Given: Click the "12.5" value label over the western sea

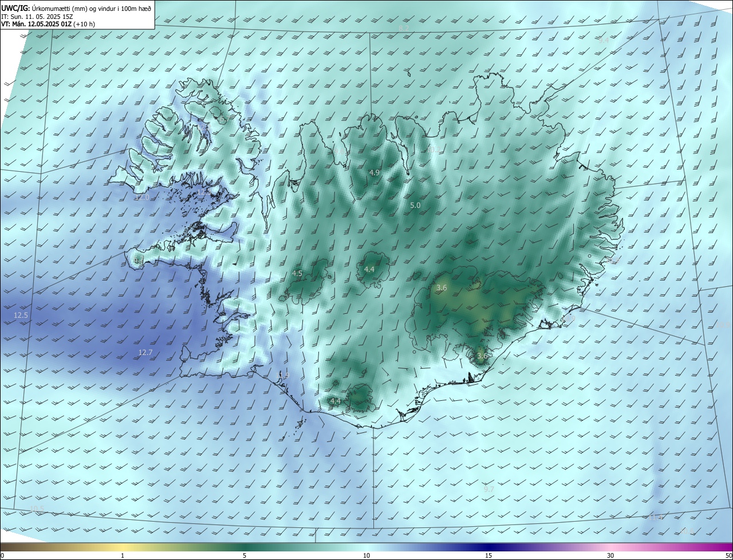Looking at the screenshot, I should (x=21, y=316).
